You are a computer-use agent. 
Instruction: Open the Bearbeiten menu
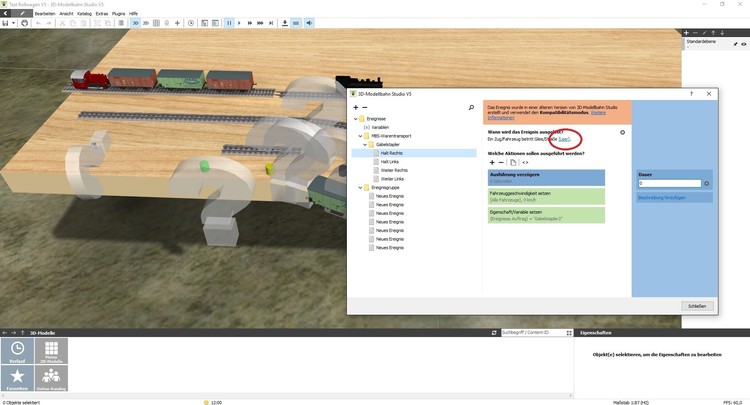click(x=45, y=14)
